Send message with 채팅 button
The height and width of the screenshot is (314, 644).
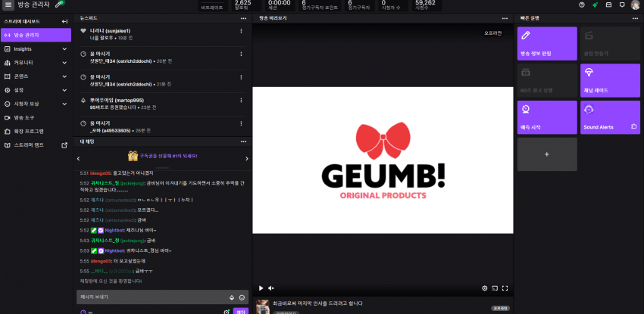tap(241, 311)
